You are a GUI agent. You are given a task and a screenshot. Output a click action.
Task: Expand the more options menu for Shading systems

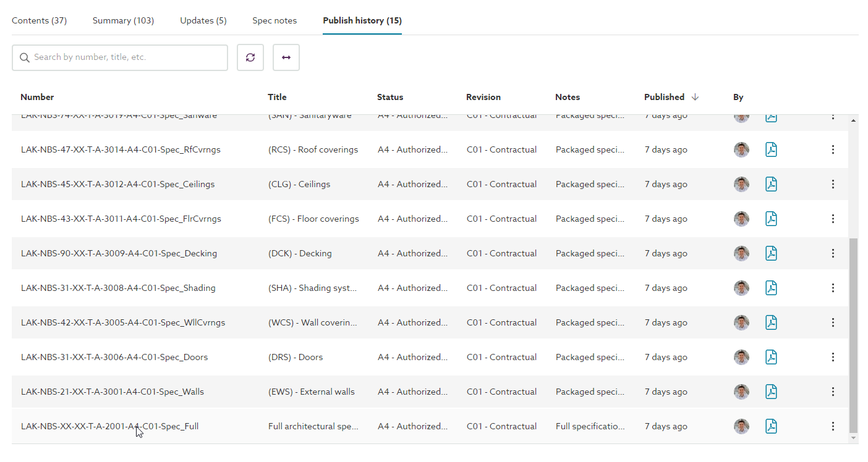click(x=833, y=288)
